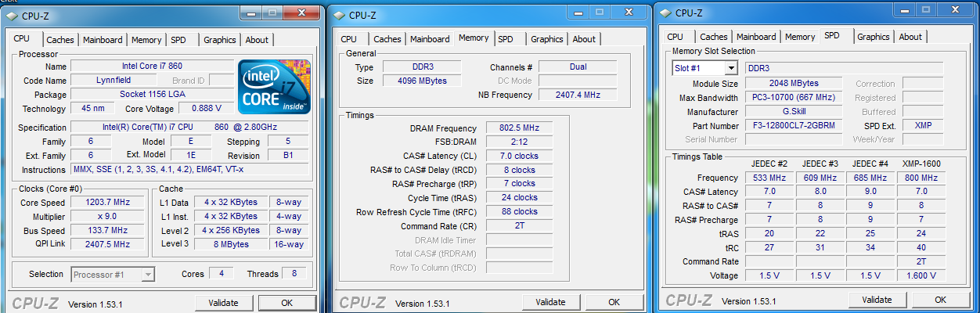
Task: Click the '802.5 MHz' DRAM Frequency value
Action: point(519,128)
